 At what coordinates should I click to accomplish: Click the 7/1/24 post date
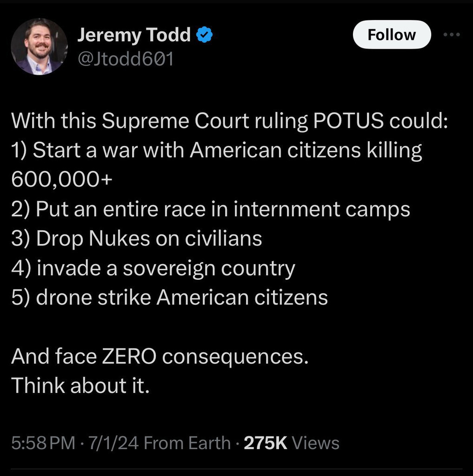pyautogui.click(x=113, y=443)
